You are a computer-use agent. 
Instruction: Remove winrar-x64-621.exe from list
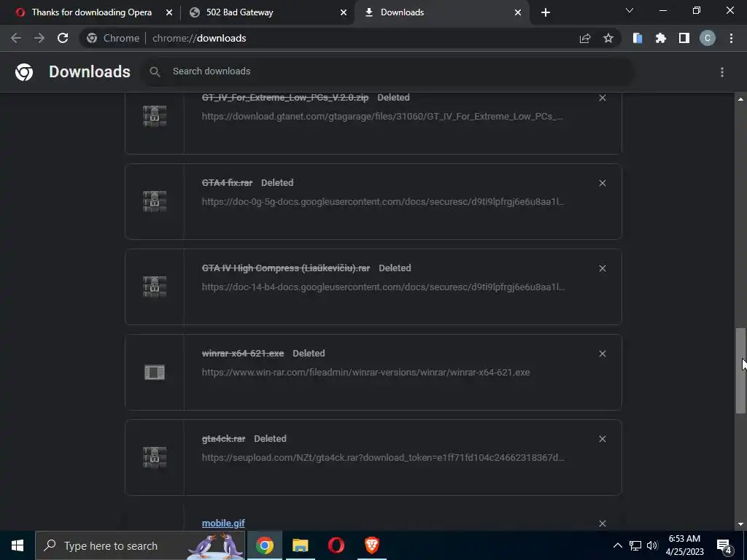tap(603, 354)
